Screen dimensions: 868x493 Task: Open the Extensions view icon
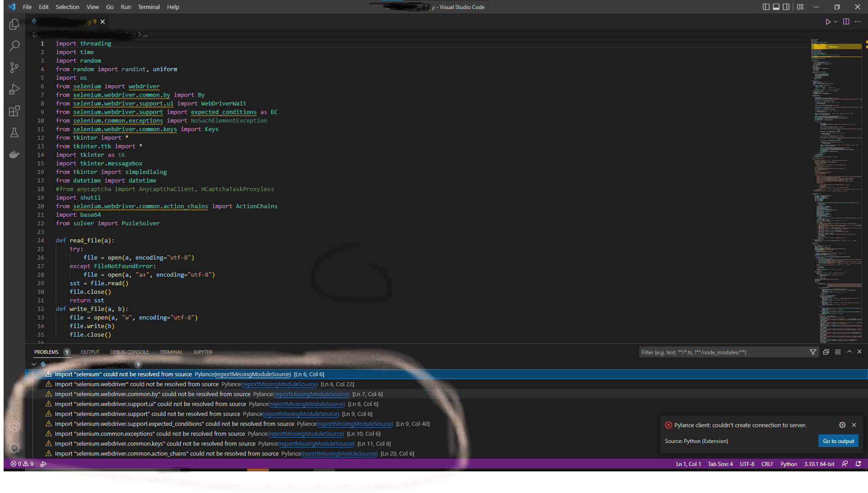[14, 111]
